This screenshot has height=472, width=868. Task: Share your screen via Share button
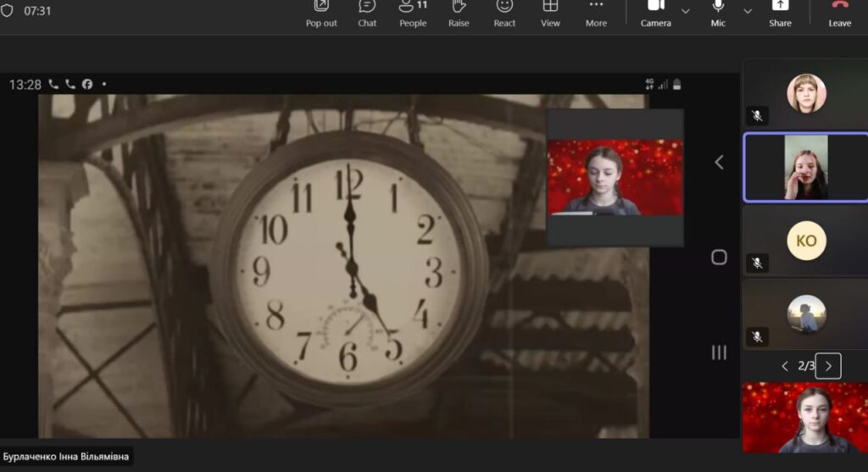tap(780, 13)
